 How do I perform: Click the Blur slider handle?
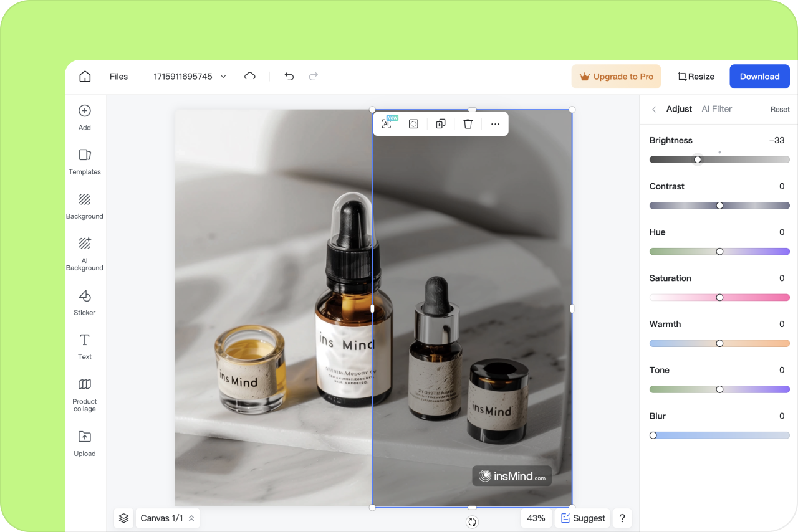point(653,435)
